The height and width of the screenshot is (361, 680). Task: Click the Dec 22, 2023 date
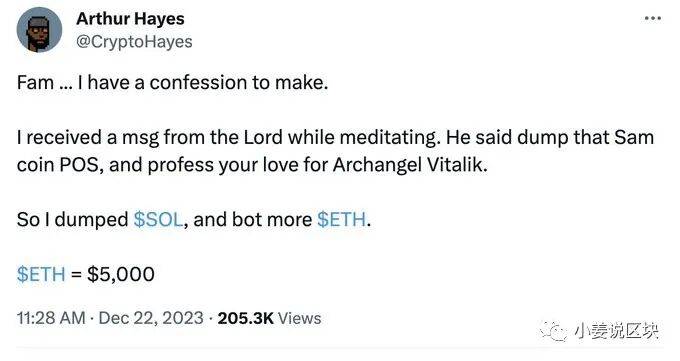tap(151, 318)
